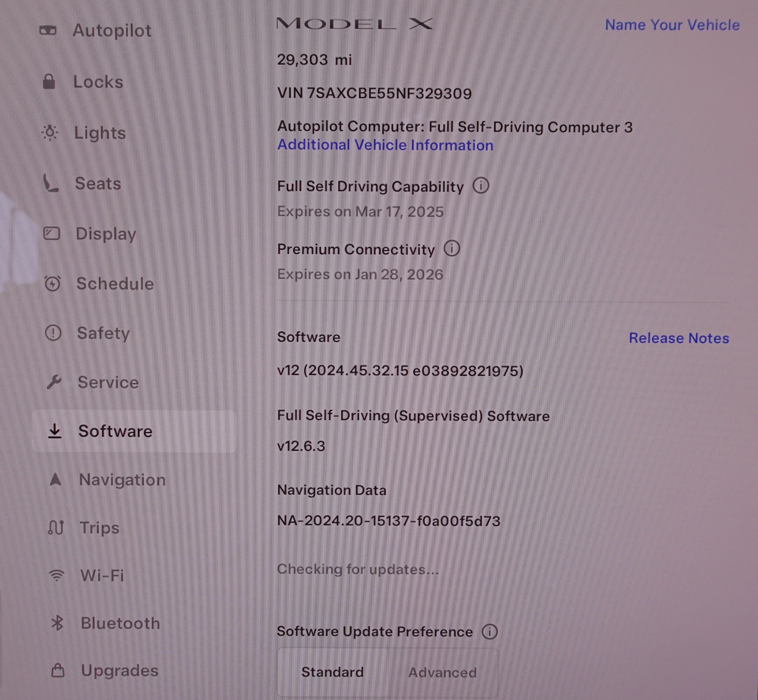Open Additional Vehicle Information link
Screen dimensions: 758x700
tap(385, 145)
